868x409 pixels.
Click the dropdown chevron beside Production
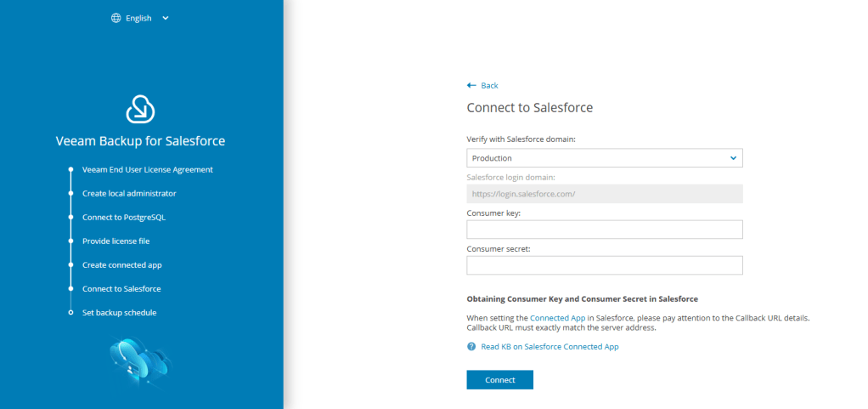[734, 158]
